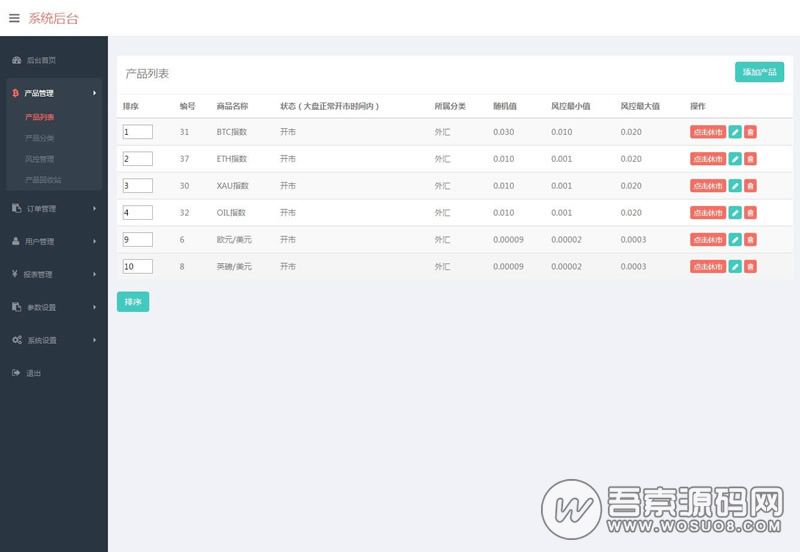This screenshot has height=552, width=800.
Task: Toggle the hamburger menu icon
Action: pyautogui.click(x=14, y=18)
